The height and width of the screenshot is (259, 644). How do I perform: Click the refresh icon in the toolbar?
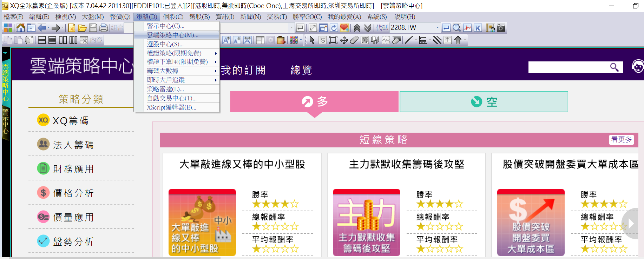point(334,28)
